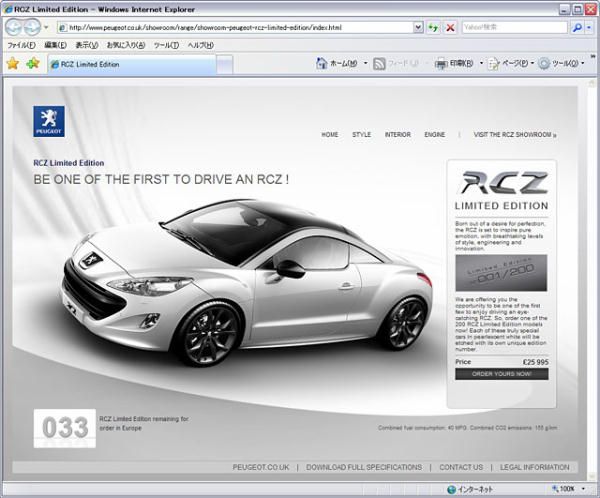Click the Peugeot lion logo

49,121
